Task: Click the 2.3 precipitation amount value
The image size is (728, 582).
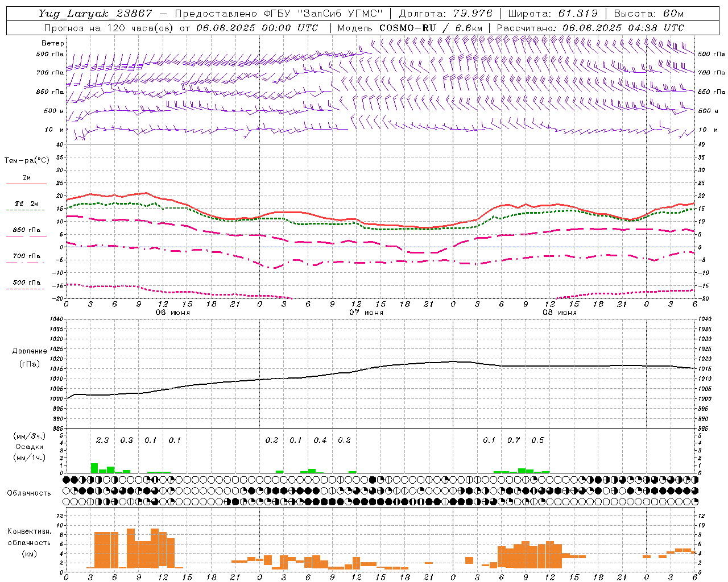Action: 102,440
